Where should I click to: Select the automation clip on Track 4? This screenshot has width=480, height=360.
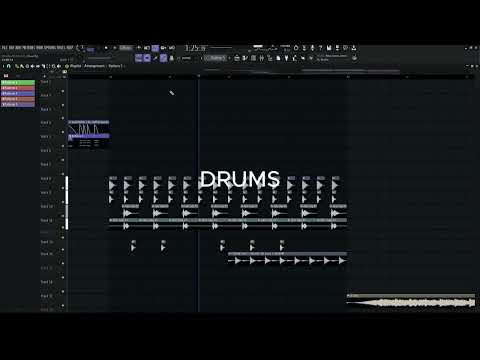89,127
